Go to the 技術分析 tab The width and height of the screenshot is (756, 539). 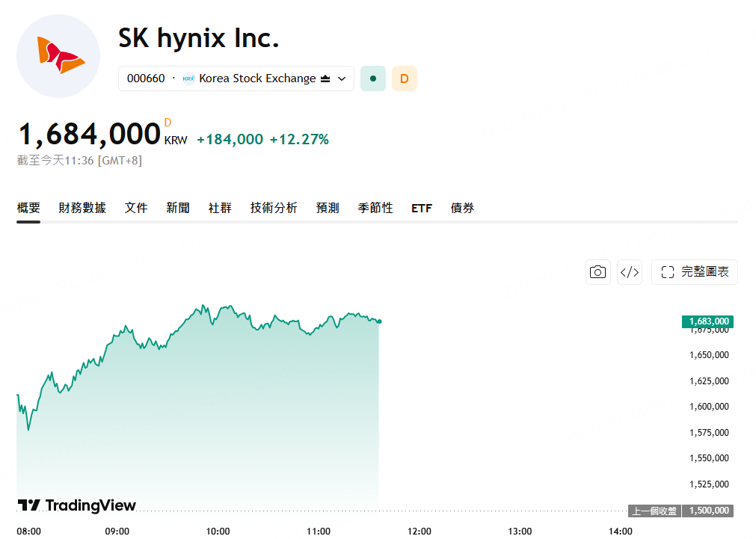274,208
